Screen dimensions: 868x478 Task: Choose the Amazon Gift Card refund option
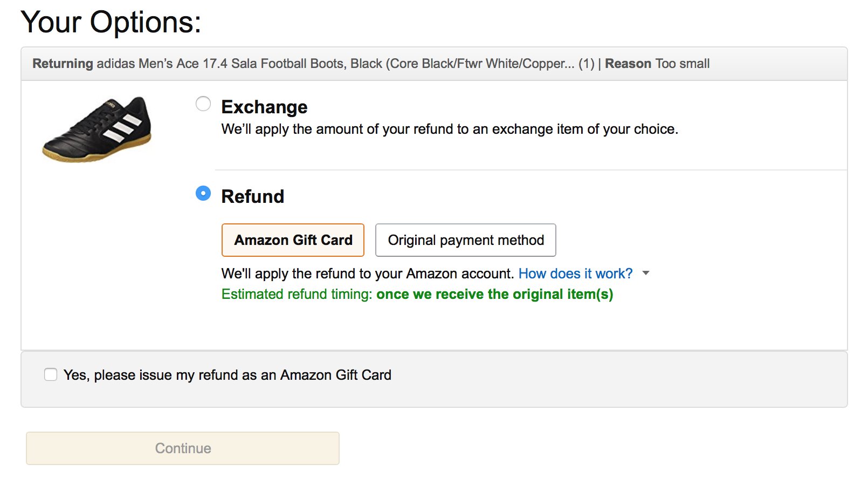[293, 240]
